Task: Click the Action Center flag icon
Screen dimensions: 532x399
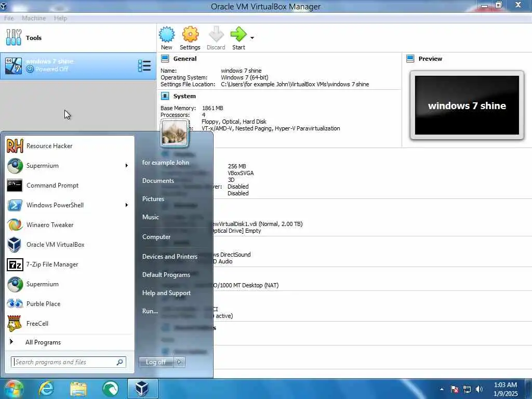Action: coord(455,390)
